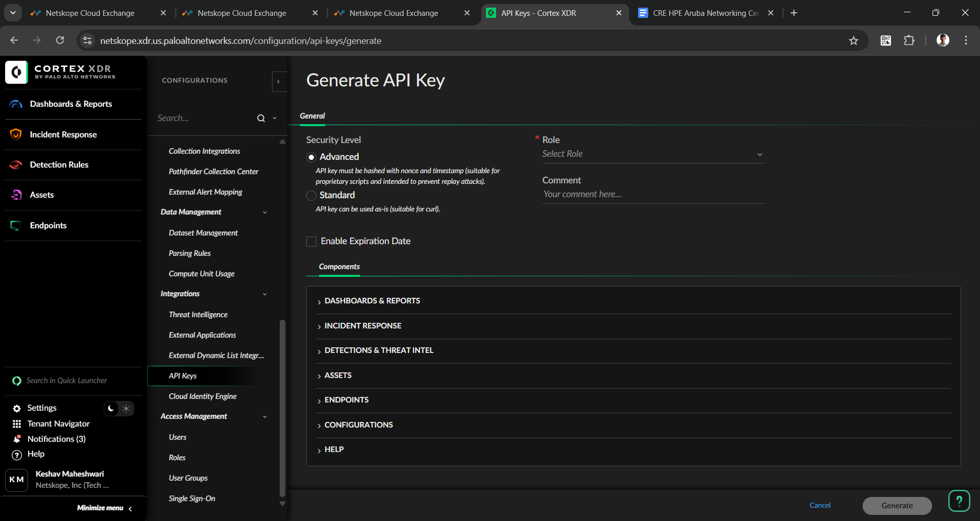Expand the Incident Response components section
The image size is (980, 521).
click(x=362, y=326)
